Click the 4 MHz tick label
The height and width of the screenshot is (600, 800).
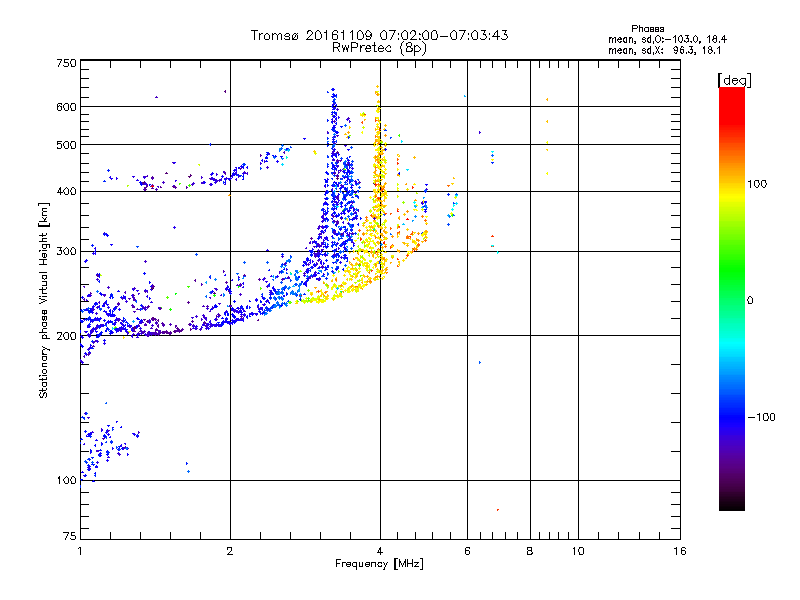click(380, 551)
